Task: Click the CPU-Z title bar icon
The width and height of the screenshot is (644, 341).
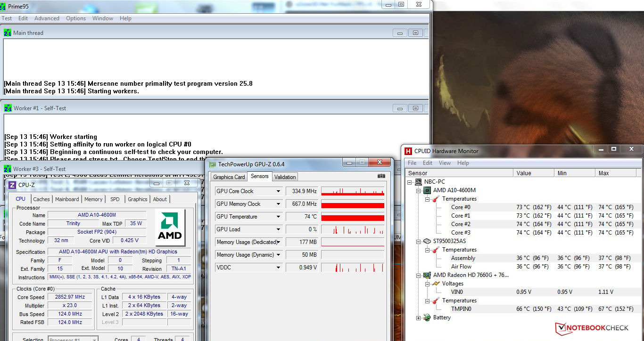Action: 12,185
